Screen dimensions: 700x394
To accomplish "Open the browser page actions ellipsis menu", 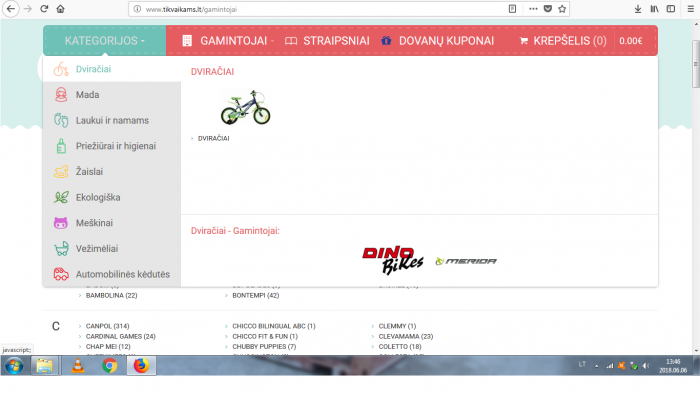I will pos(533,9).
